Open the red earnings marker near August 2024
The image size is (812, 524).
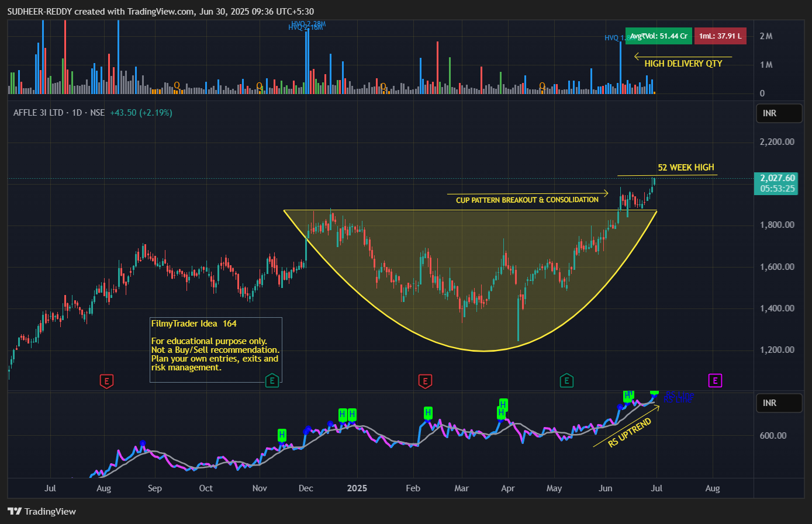(106, 381)
